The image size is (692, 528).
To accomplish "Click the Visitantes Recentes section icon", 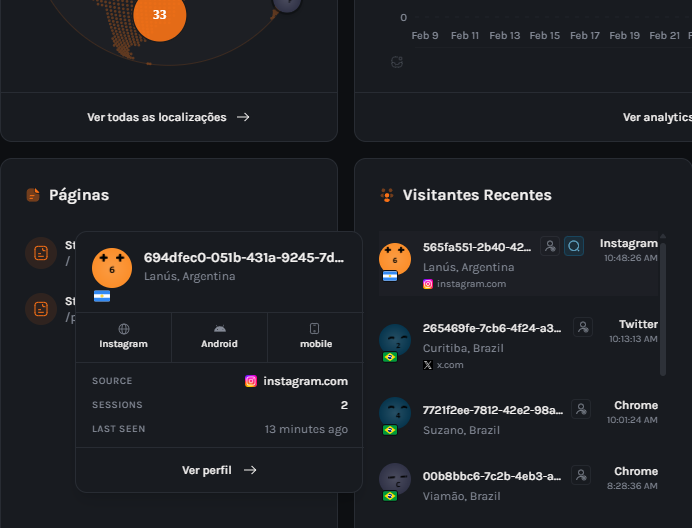I will 387,195.
